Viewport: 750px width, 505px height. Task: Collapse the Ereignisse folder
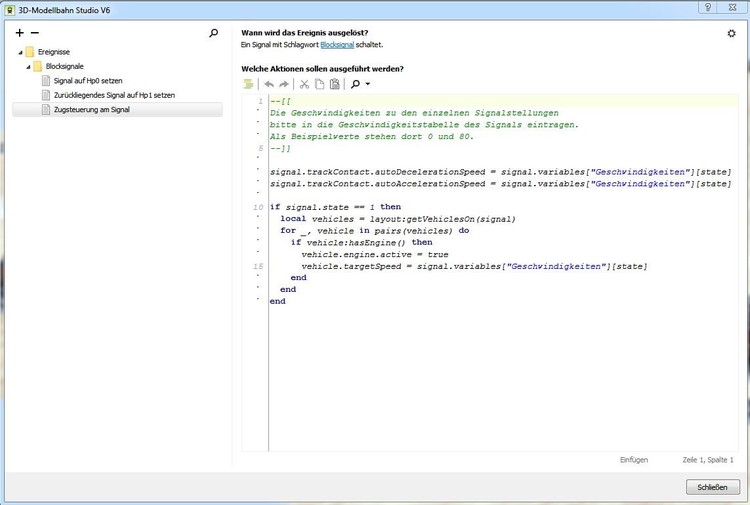[x=19, y=51]
